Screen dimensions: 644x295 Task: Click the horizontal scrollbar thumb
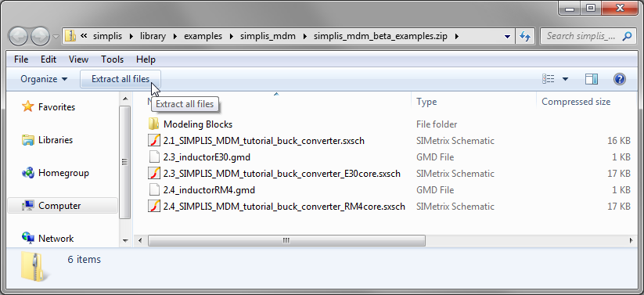286,240
